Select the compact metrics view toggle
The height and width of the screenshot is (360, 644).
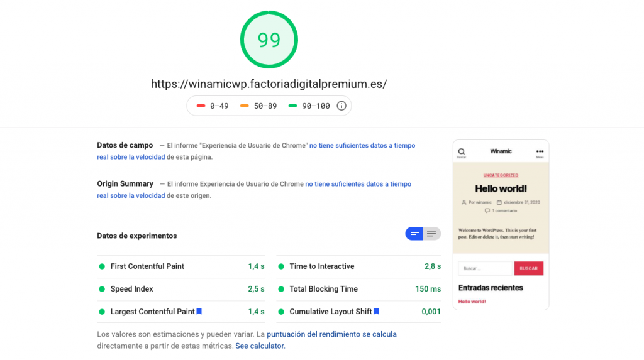(414, 234)
